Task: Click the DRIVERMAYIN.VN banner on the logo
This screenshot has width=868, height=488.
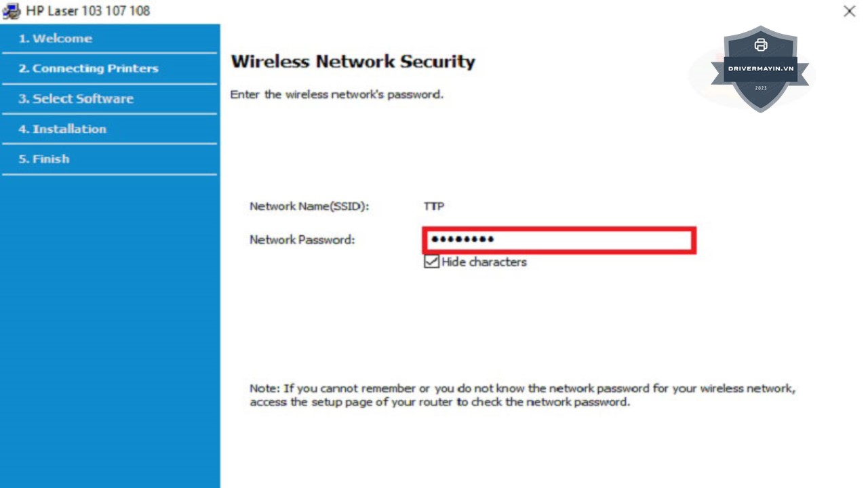Action: pos(760,68)
